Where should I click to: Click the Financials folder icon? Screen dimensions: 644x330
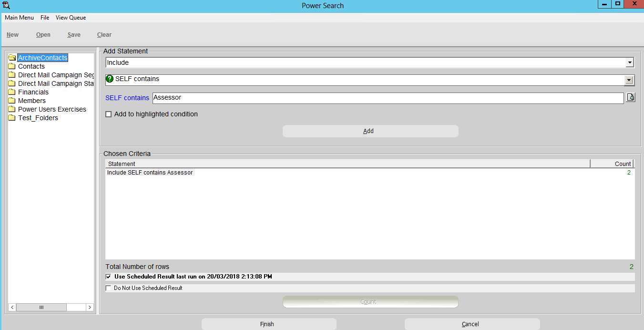(x=12, y=93)
